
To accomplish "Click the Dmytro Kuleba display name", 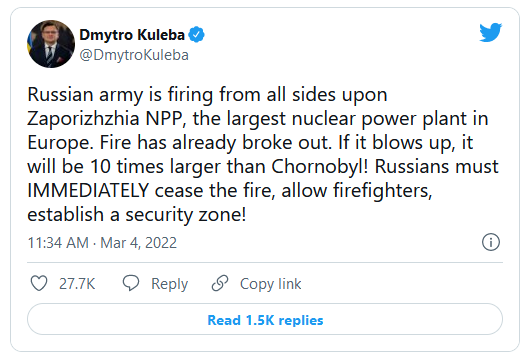I will point(132,35).
